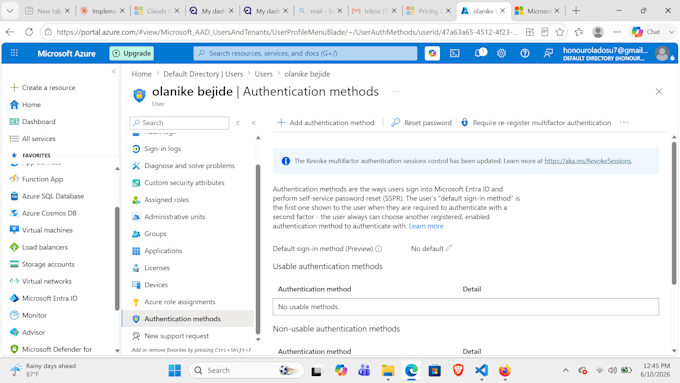Open the Feedback icon in header
This screenshot has width=680, height=383.
point(548,53)
